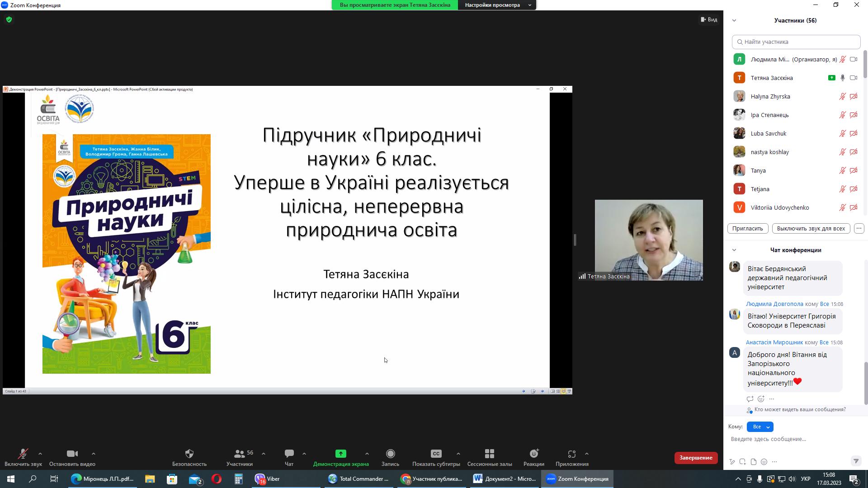Click the green encryption shield icon

(x=9, y=20)
